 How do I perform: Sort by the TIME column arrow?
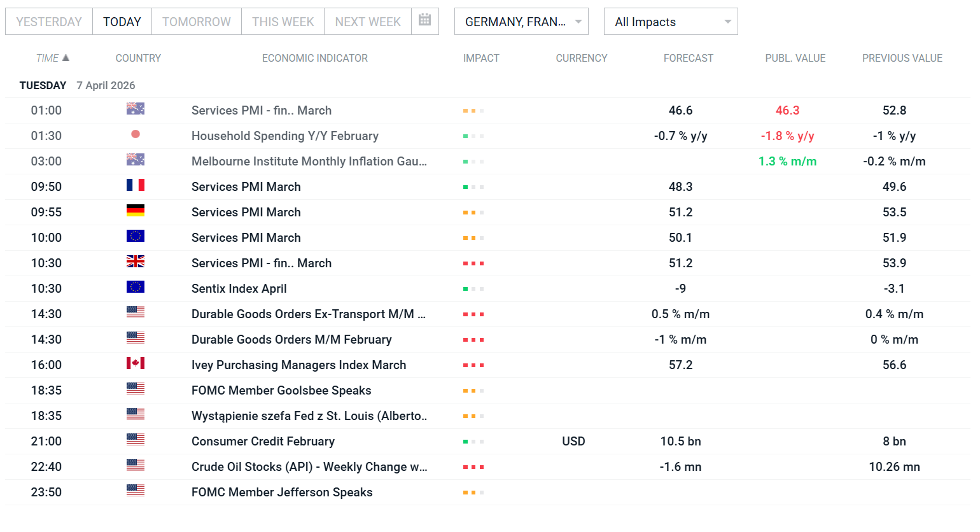click(x=66, y=58)
